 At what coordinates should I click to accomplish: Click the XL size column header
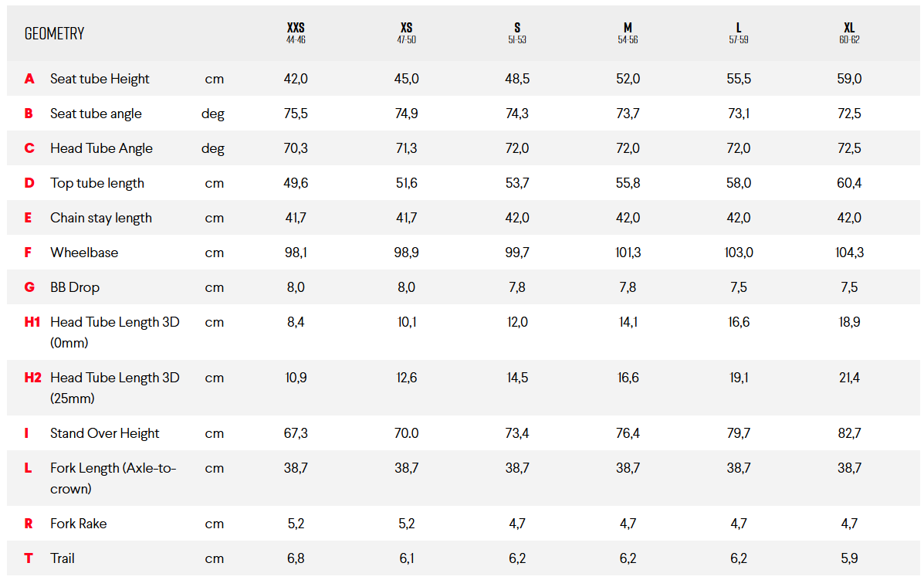(x=849, y=32)
